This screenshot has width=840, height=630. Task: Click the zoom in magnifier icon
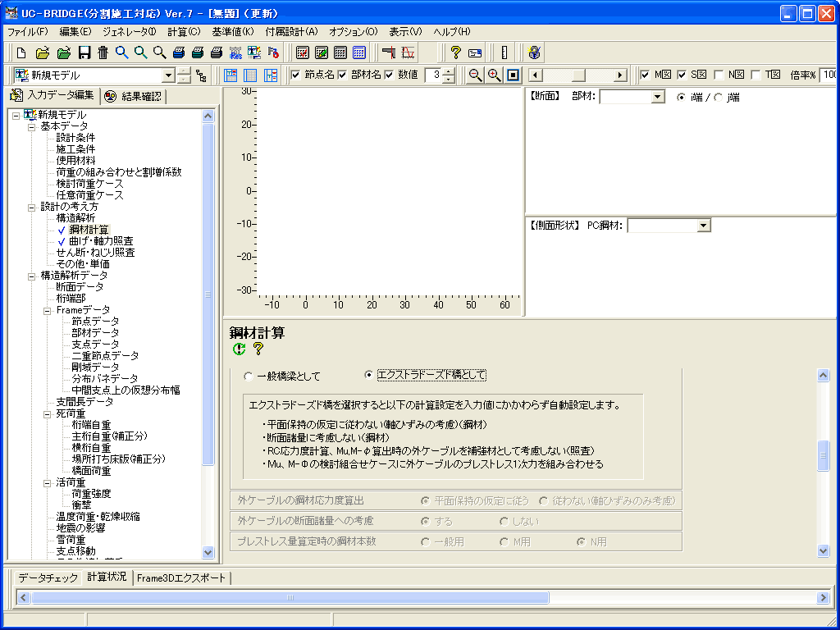click(x=494, y=75)
